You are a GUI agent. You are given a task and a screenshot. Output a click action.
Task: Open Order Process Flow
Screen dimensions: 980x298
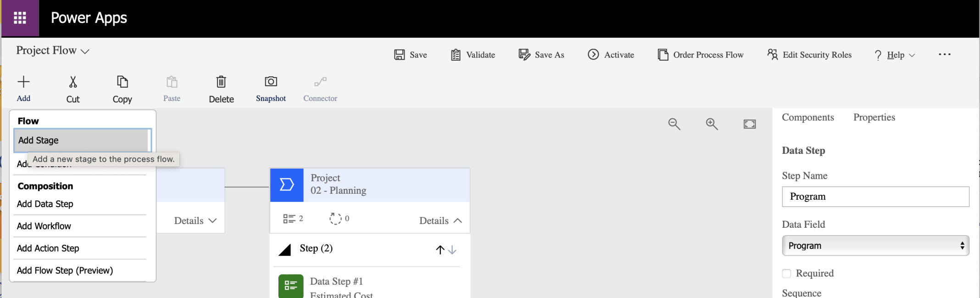pos(701,55)
